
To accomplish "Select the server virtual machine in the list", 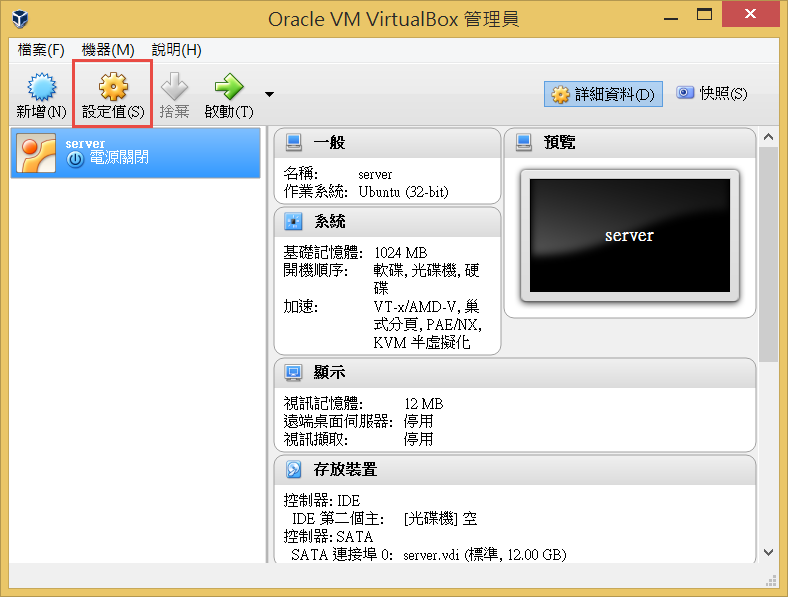I will [136, 153].
